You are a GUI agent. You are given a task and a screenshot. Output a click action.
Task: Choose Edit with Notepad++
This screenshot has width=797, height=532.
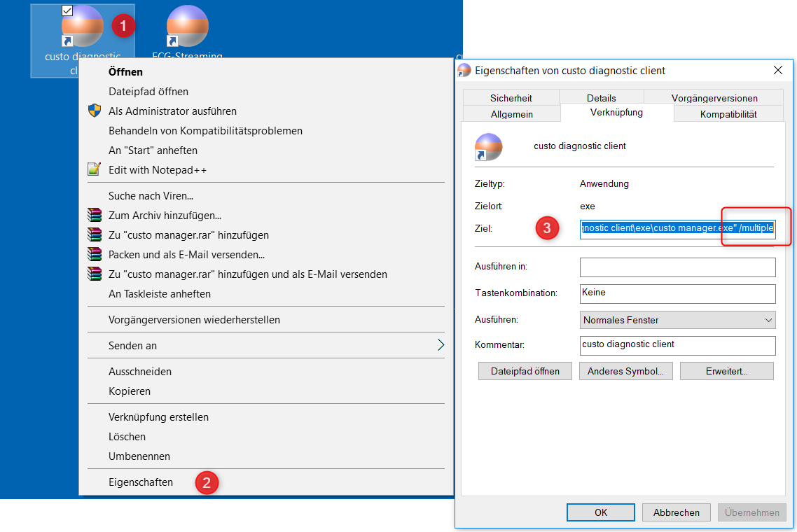click(266, 169)
